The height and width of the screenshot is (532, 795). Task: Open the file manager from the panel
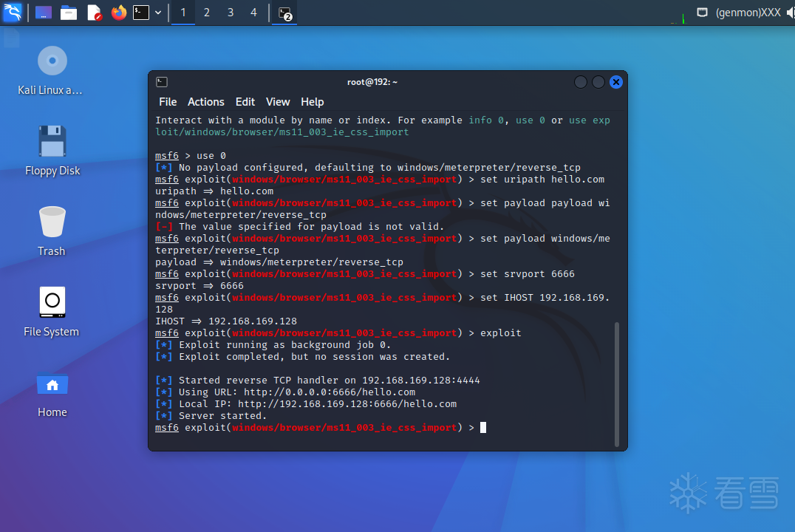click(69, 12)
